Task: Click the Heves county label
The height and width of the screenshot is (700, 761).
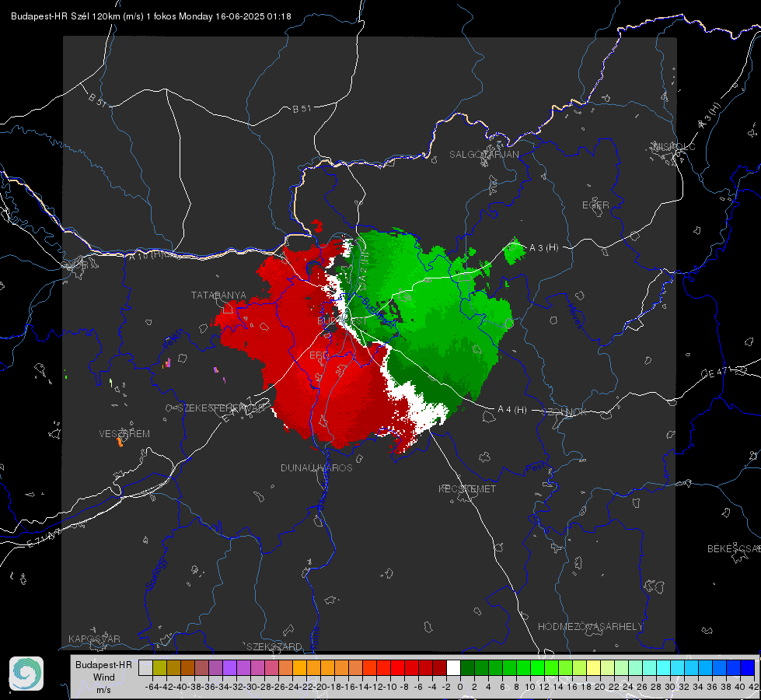Action: pyautogui.click(x=574, y=316)
